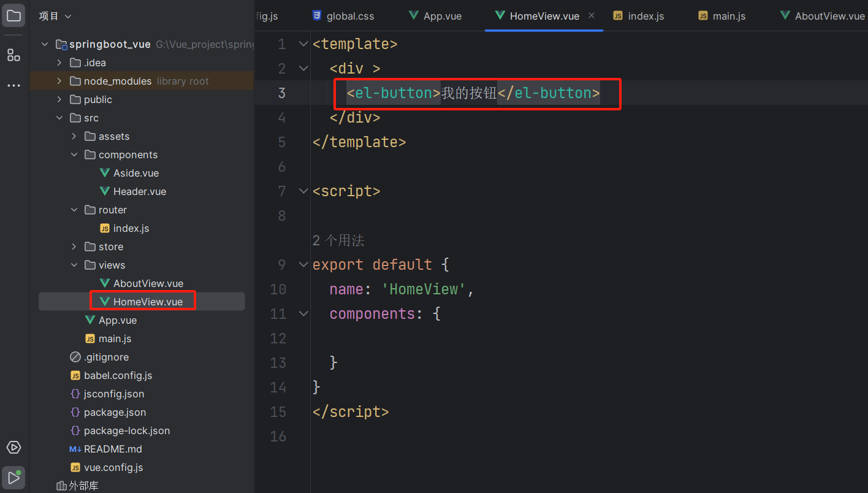Click the JSON icon beside package.json
This screenshot has width=868, height=493.
[75, 412]
